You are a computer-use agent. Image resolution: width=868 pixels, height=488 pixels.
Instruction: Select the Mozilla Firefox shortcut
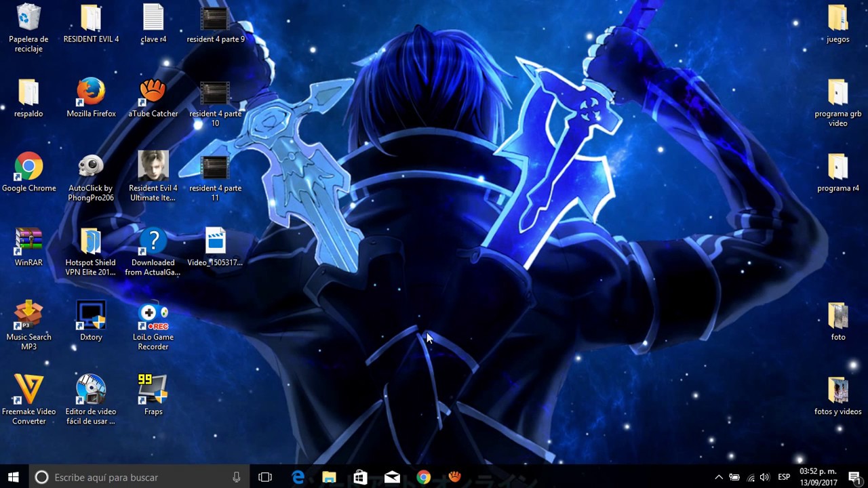coord(91,98)
